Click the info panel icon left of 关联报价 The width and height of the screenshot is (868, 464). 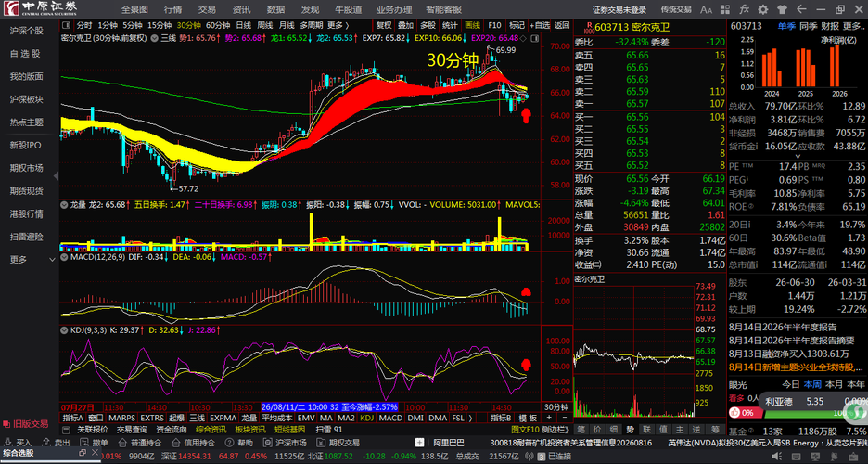67,430
